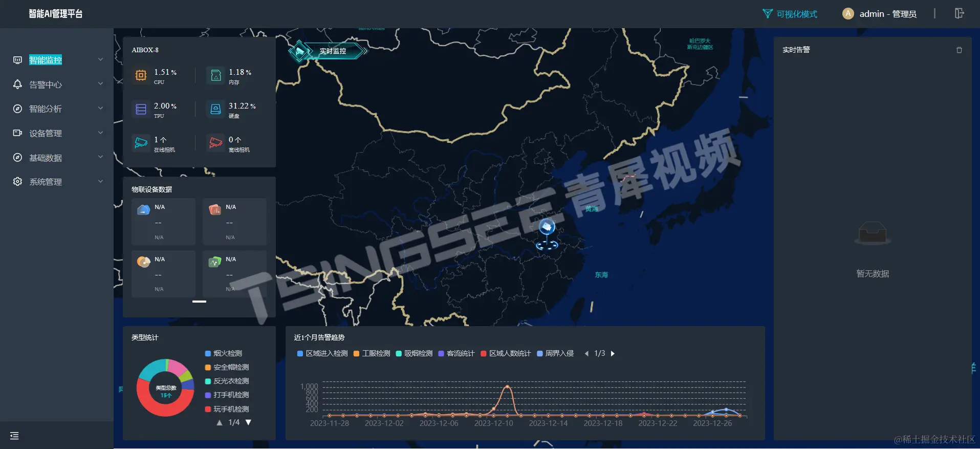Click the 离线相机 camera icon
Viewport: 980px width, 449px height.
tap(216, 143)
